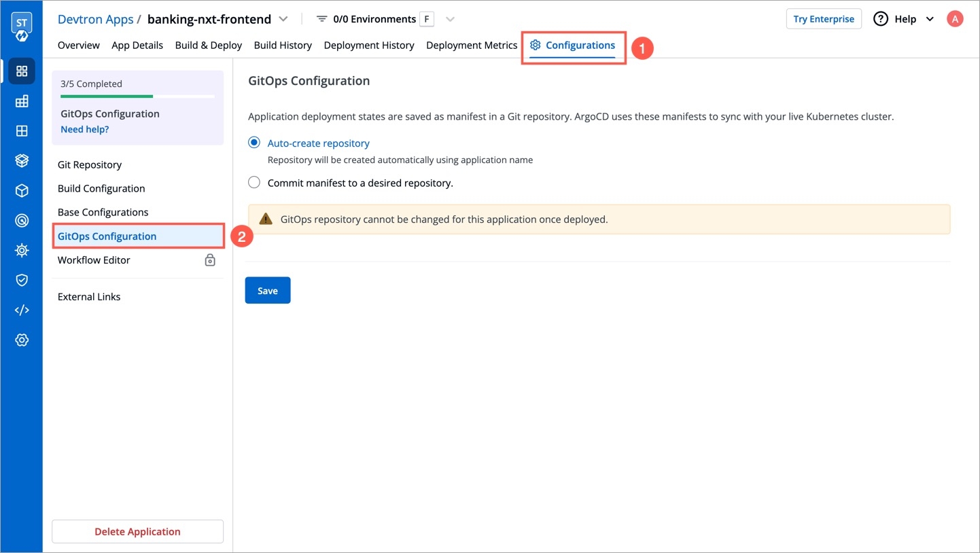Click the Help question mark icon
Image resolution: width=980 pixels, height=553 pixels.
click(x=881, y=19)
